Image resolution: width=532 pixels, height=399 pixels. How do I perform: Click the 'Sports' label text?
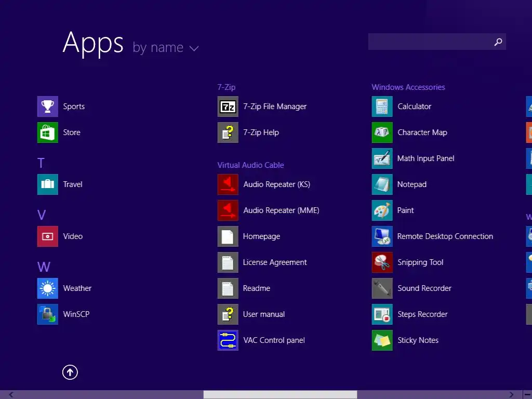click(74, 107)
